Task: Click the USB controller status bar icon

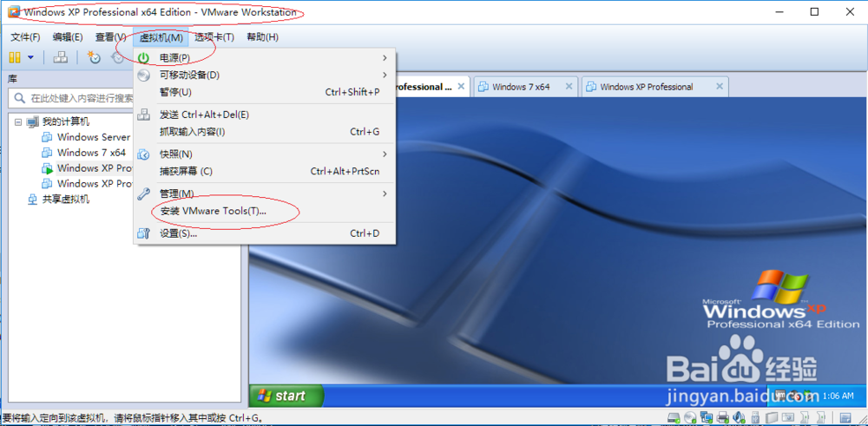Action: 754,417
